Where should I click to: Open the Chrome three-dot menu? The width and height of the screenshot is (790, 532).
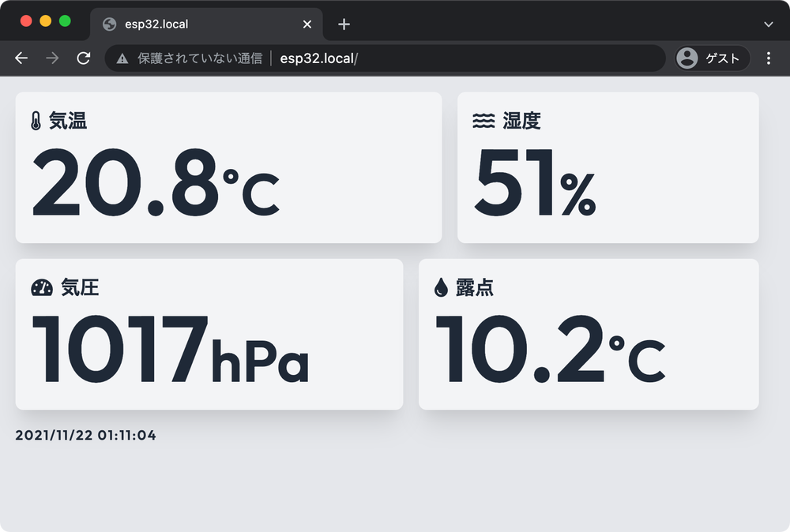[x=768, y=58]
